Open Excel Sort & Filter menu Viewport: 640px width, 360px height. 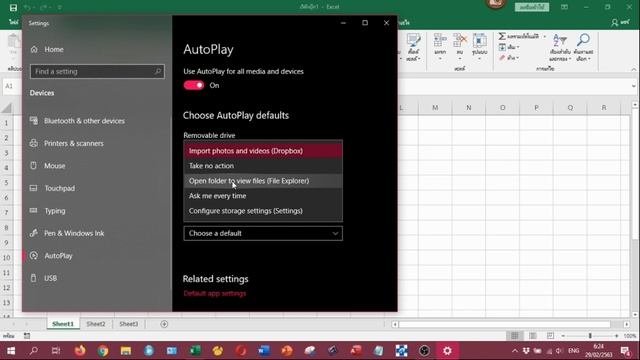point(560,48)
